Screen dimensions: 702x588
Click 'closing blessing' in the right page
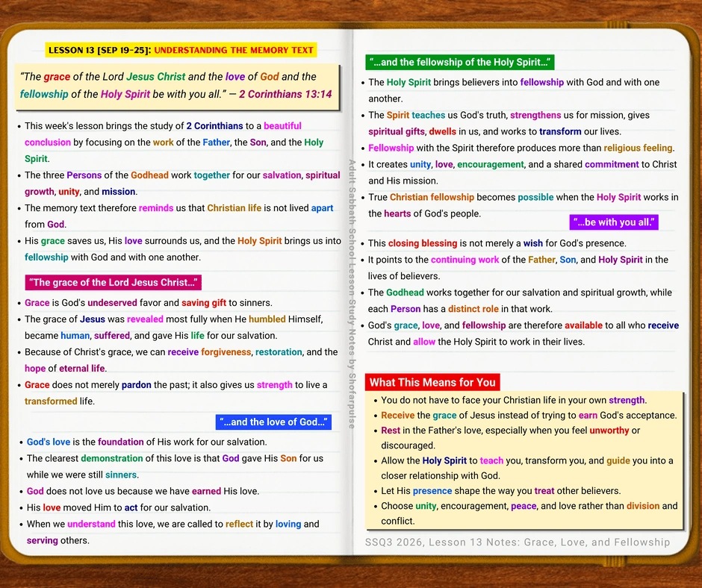423,243
